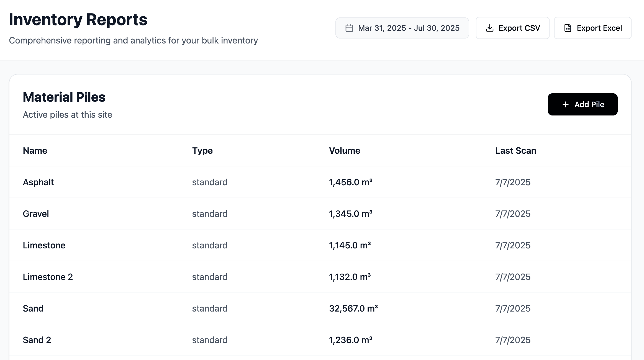Click the standard type in Limestone 2 row

(210, 277)
